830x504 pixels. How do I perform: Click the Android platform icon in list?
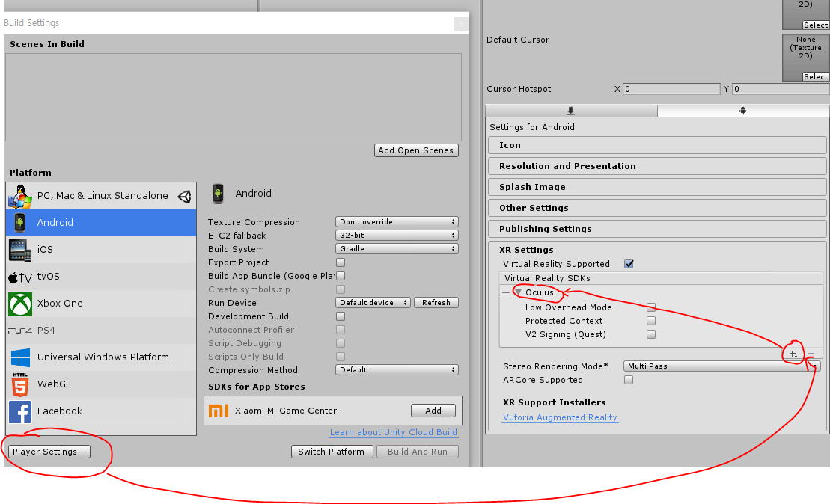click(x=19, y=223)
